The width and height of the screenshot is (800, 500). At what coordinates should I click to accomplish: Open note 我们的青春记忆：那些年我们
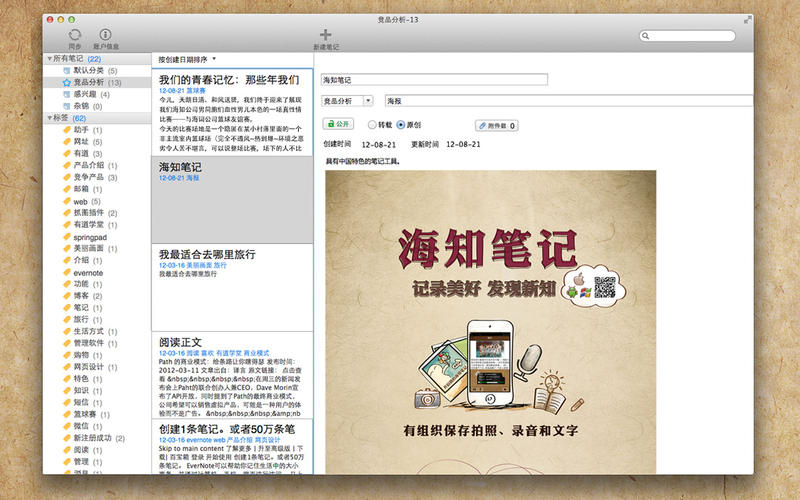[232, 112]
